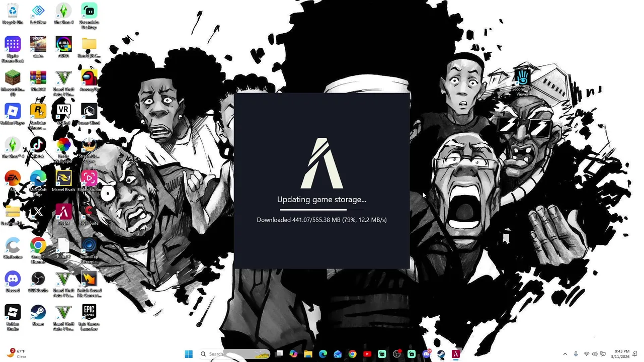Open the Streamlabs Desktop shortcut on the desktop
Image resolution: width=644 pixels, height=362 pixels.
[89, 16]
